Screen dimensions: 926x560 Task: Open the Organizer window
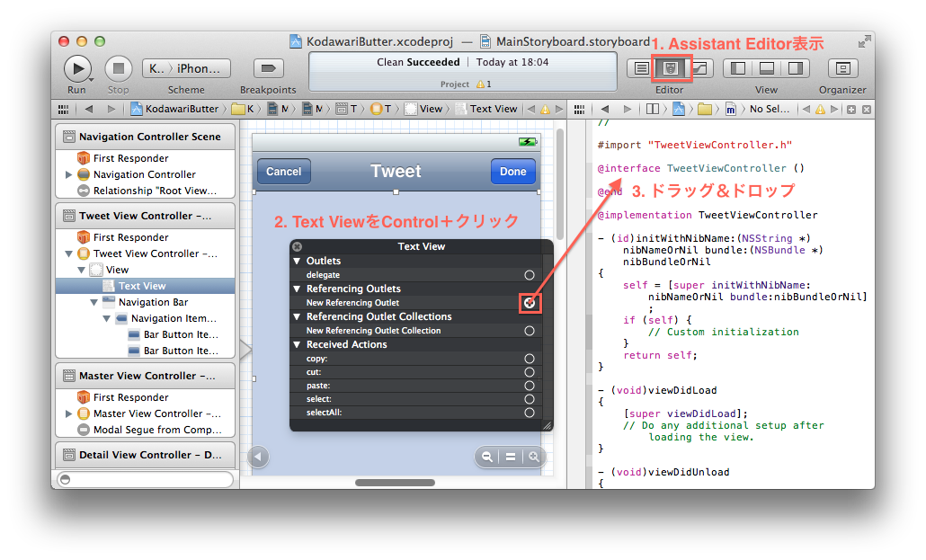(842, 68)
